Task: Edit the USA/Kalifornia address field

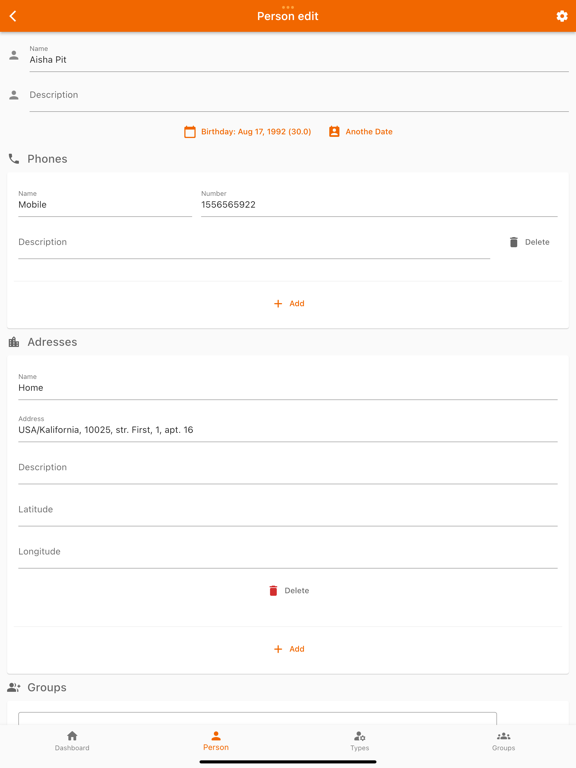Action: [288, 428]
